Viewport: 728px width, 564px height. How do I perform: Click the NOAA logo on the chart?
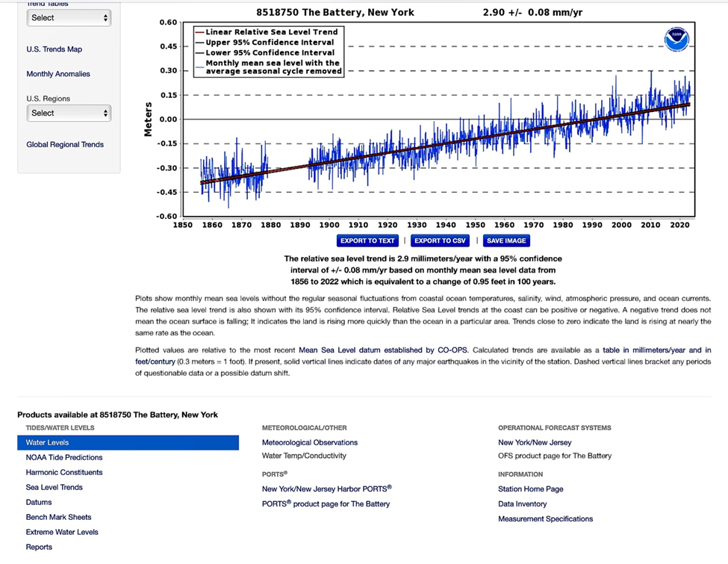676,40
